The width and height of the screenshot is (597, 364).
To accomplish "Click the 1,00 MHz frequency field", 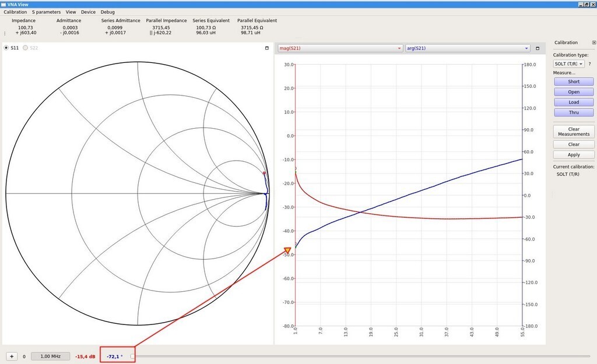I will [x=51, y=356].
